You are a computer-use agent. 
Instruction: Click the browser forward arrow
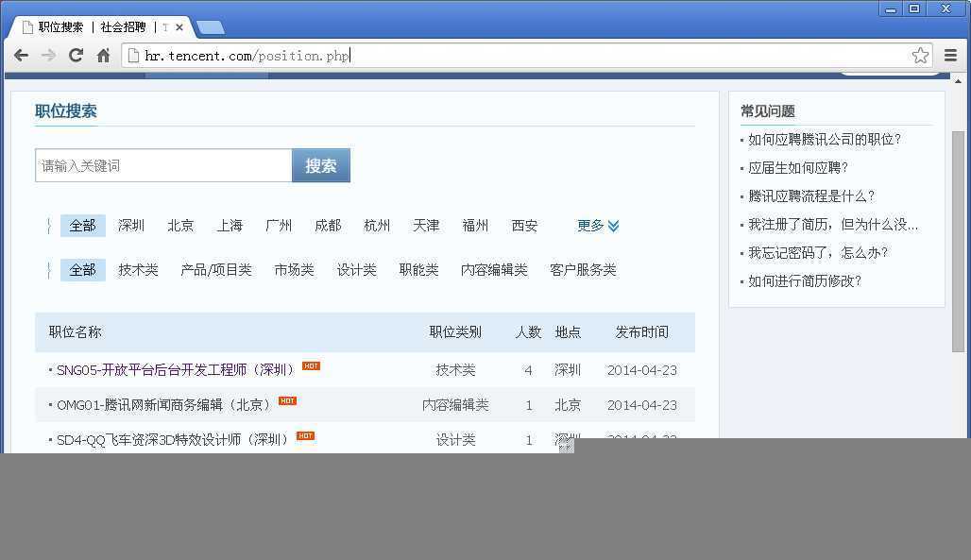(x=48, y=55)
